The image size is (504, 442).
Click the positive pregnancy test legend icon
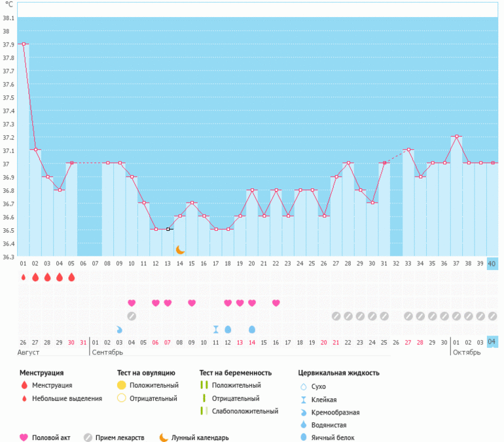click(x=204, y=385)
